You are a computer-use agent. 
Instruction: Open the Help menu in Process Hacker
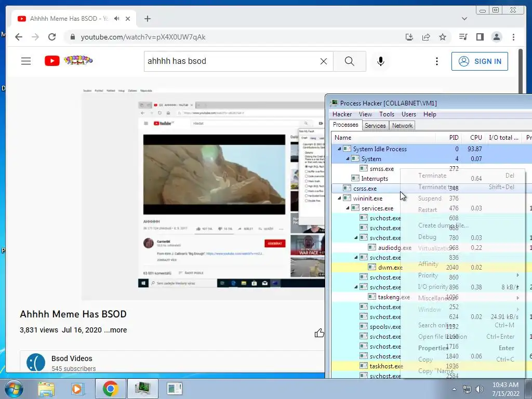tap(430, 114)
